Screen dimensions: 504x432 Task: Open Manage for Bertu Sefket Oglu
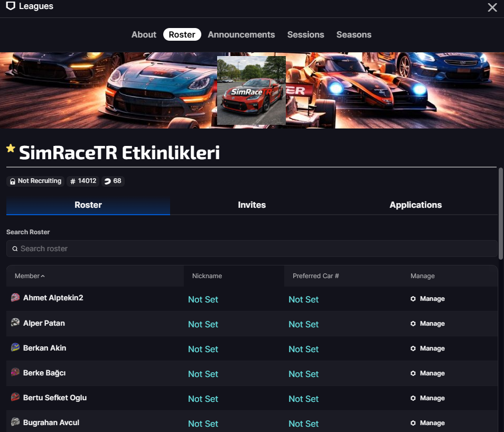pos(427,398)
